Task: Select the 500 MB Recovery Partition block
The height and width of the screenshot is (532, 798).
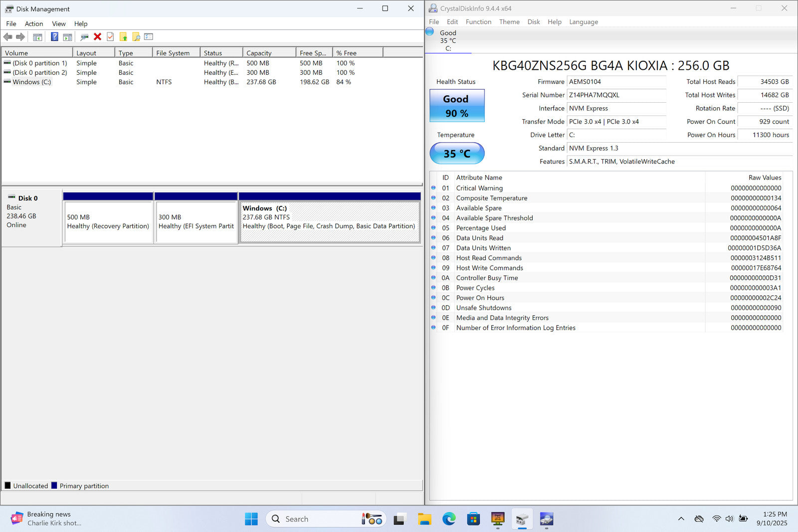Action: 108,222
